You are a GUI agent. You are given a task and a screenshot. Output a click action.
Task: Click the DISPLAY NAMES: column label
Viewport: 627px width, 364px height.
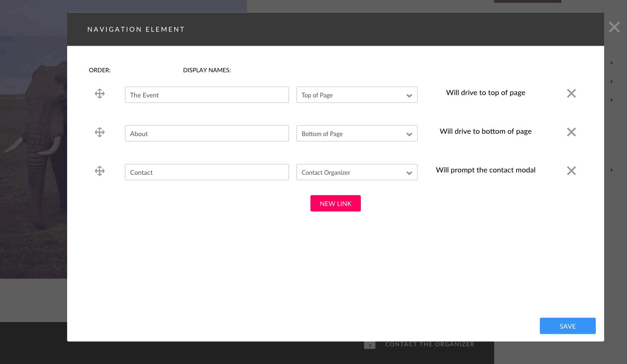pyautogui.click(x=207, y=70)
